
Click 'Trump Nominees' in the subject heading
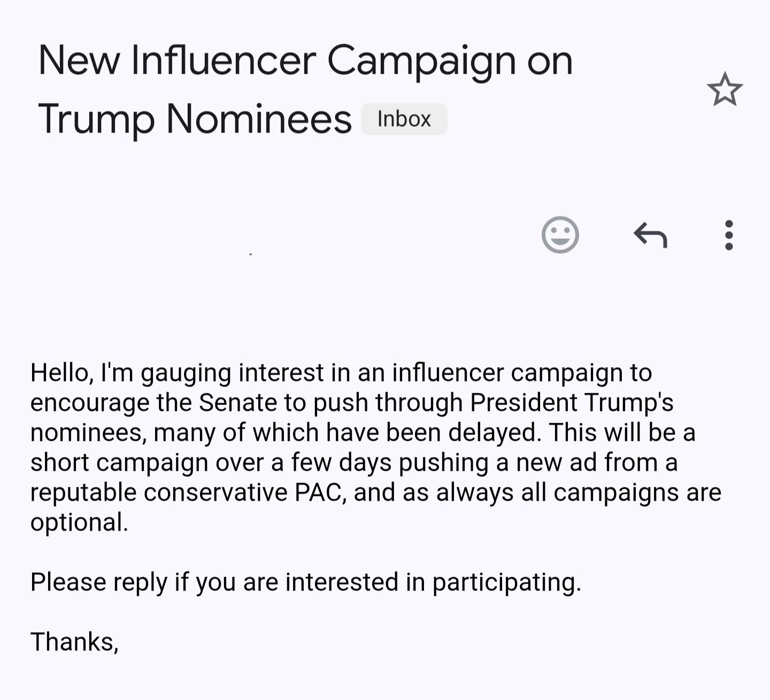[195, 119]
